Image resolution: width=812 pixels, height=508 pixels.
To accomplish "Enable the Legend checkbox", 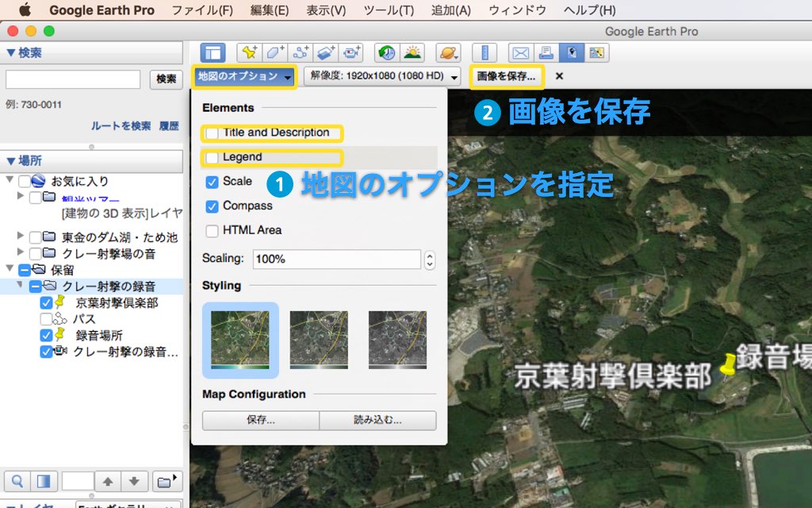I will [212, 157].
